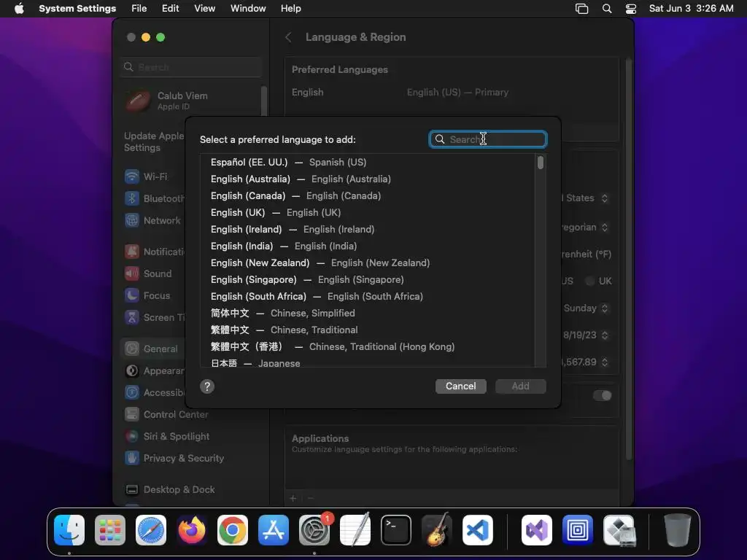This screenshot has width=747, height=560.
Task: Launch Visual Studio Code from the dock
Action: [477, 530]
